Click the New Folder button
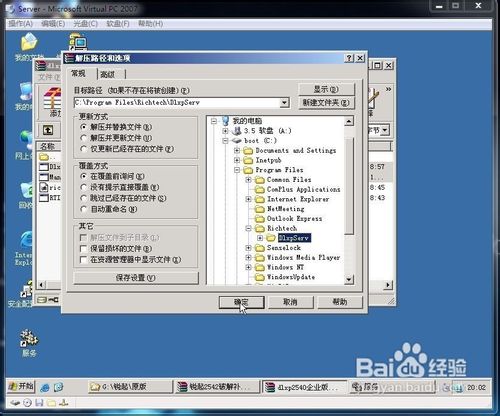 326,103
